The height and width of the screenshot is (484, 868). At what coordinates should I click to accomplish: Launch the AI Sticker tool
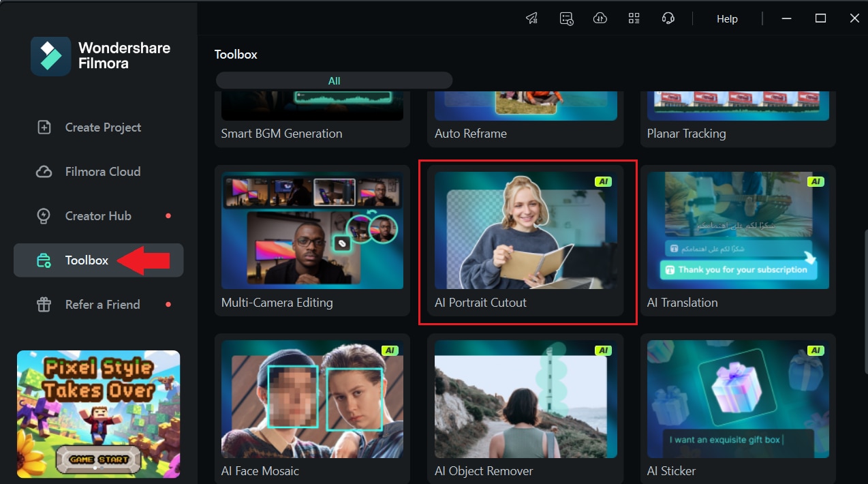click(738, 409)
